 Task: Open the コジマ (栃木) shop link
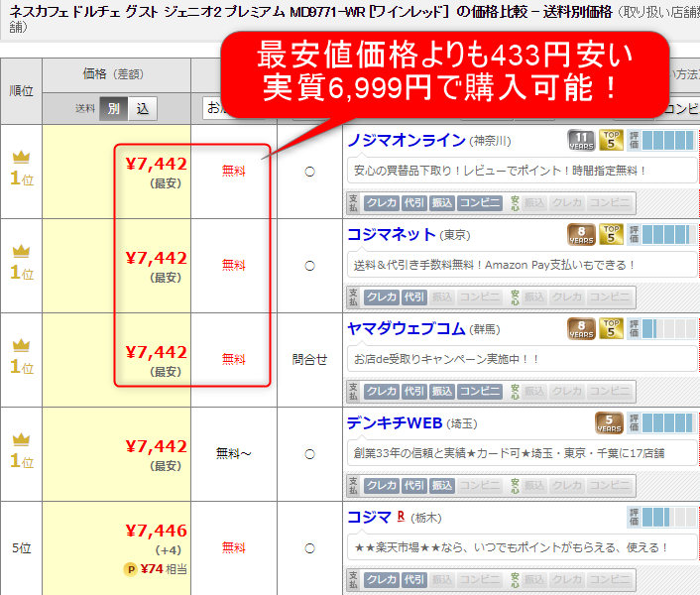point(369,518)
